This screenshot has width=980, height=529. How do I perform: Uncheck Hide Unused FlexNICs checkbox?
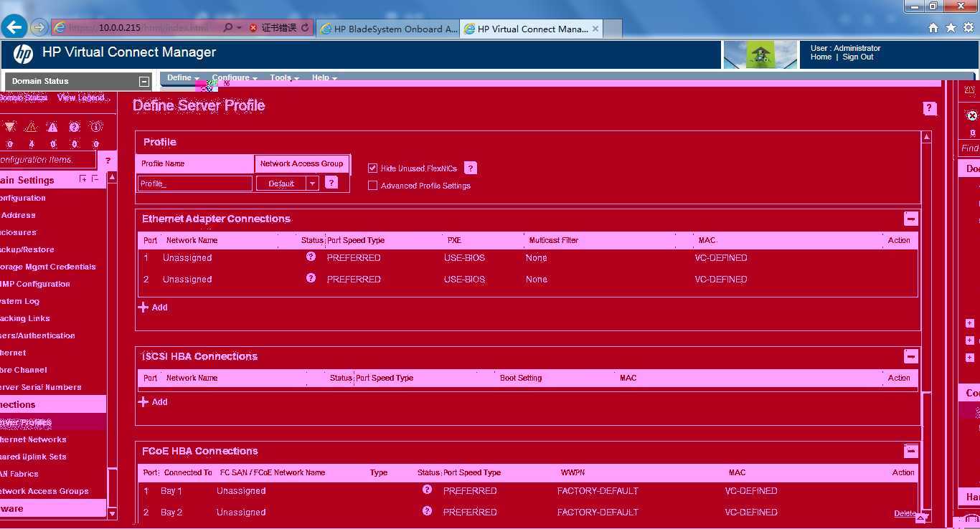point(372,168)
